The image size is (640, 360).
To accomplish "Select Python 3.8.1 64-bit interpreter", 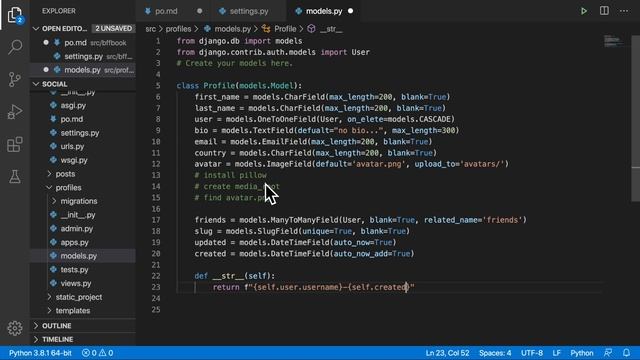I will click(40, 353).
